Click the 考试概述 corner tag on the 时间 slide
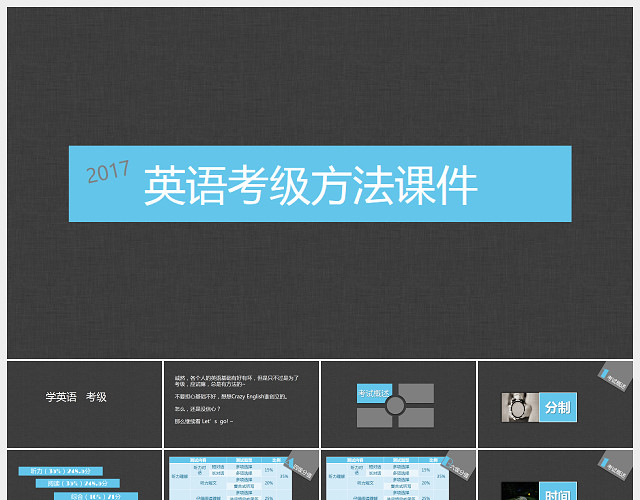Screen dimensions: 640x500 (616, 466)
